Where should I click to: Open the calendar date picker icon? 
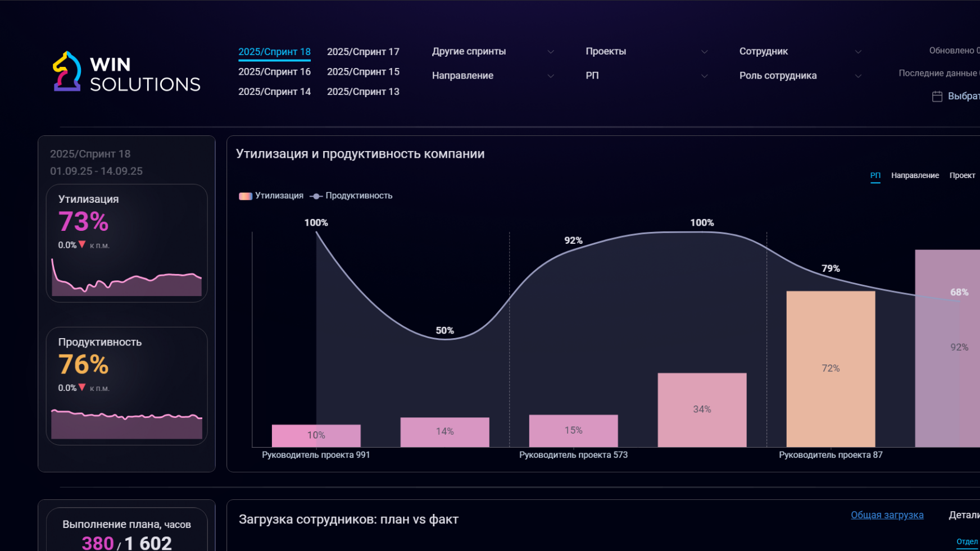pyautogui.click(x=937, y=97)
